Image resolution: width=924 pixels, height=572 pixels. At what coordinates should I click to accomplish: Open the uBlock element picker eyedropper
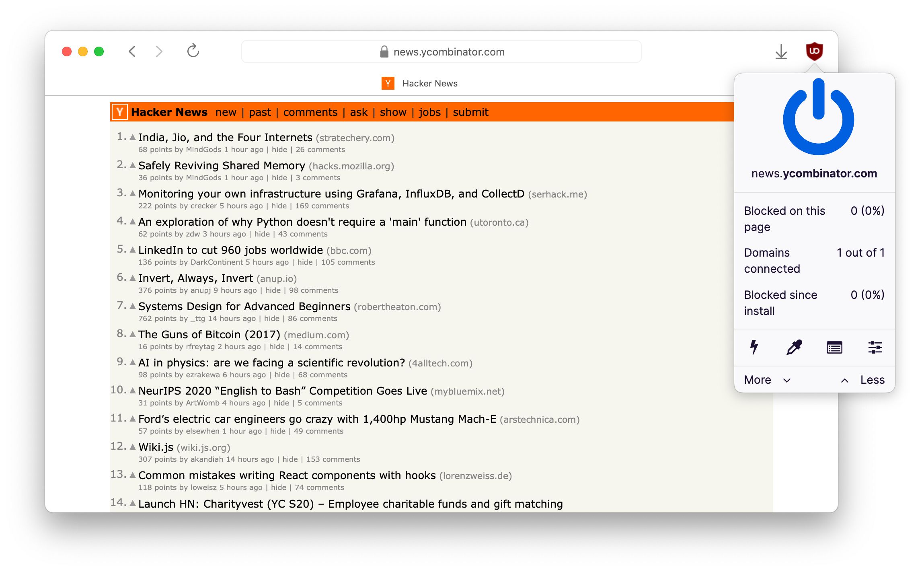795,347
